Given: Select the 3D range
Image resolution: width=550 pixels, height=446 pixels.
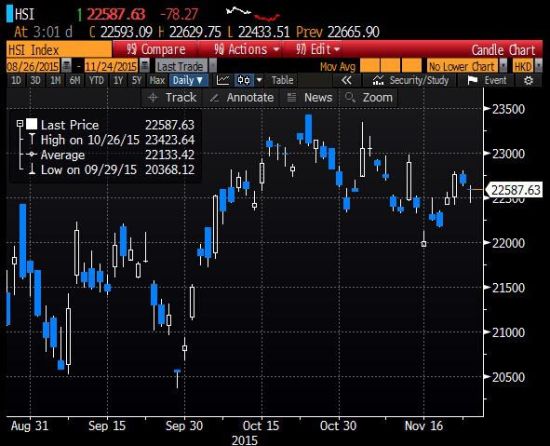Looking at the screenshot, I should point(35,80).
